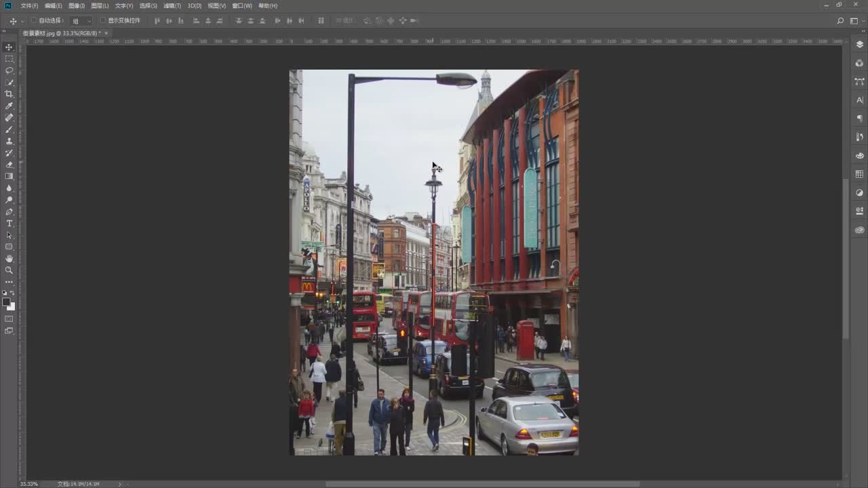The height and width of the screenshot is (488, 868).
Task: Select the Rectangle shape tool
Action: tap(9, 247)
